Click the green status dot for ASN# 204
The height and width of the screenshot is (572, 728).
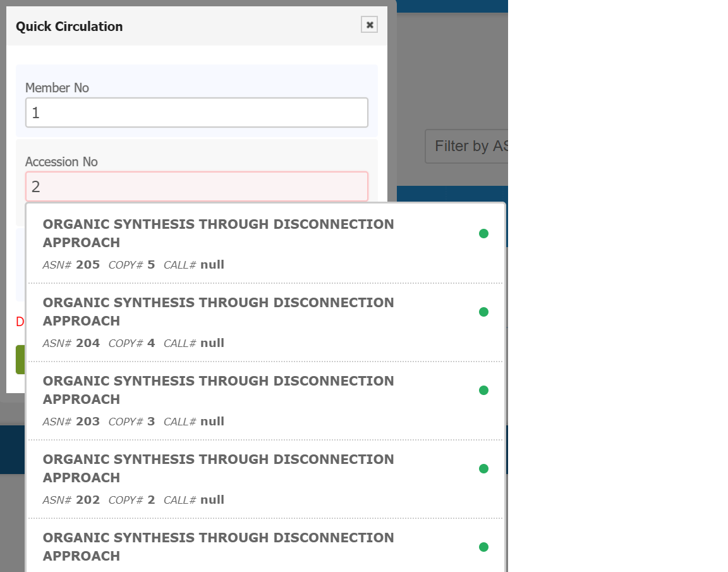coord(483,312)
